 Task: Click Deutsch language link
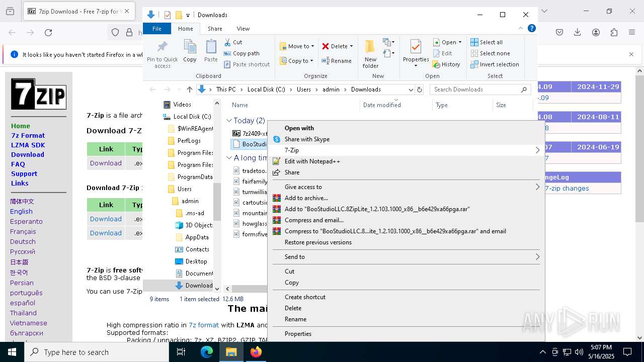coord(23,241)
